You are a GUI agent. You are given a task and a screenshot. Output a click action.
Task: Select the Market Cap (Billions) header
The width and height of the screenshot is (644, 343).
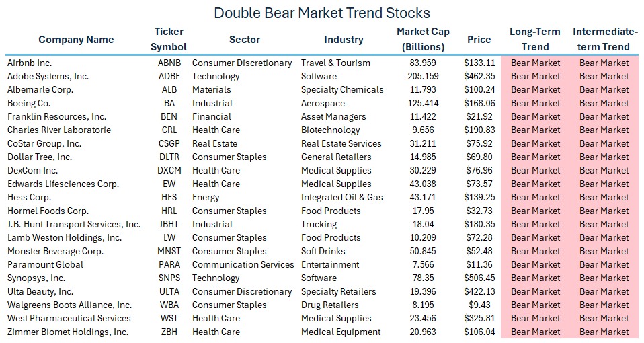[423, 39]
